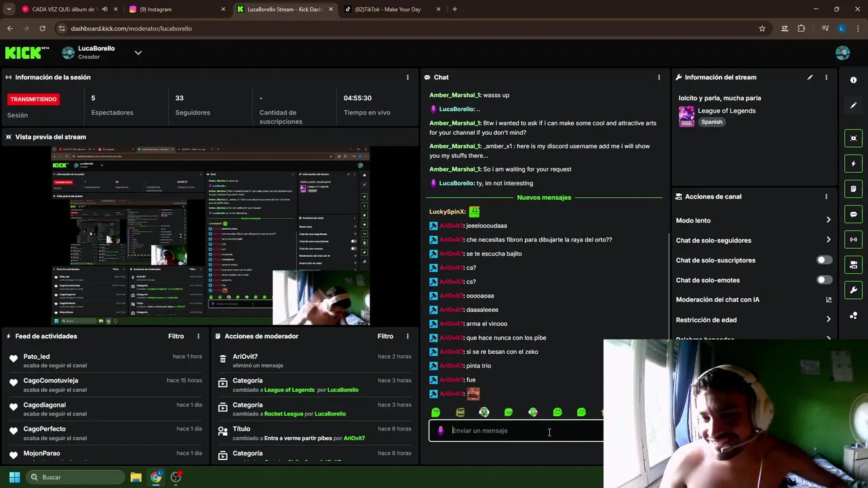
Task: Toggle the wrench widget icon in sidebar
Action: coord(853,290)
